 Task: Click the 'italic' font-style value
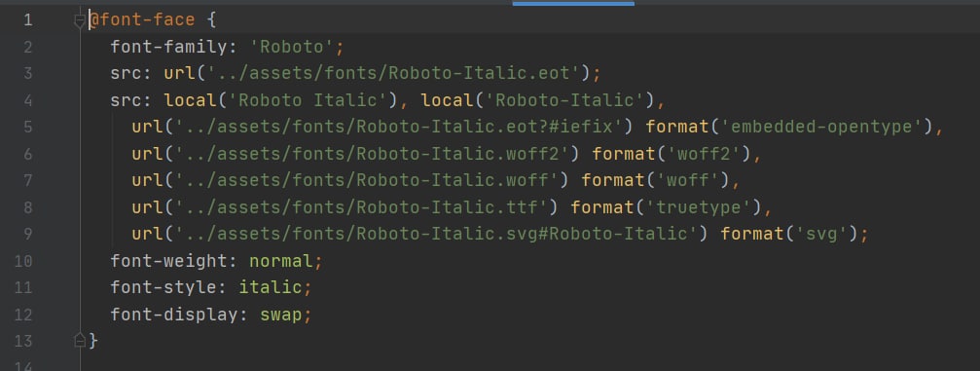pyautogui.click(x=271, y=287)
